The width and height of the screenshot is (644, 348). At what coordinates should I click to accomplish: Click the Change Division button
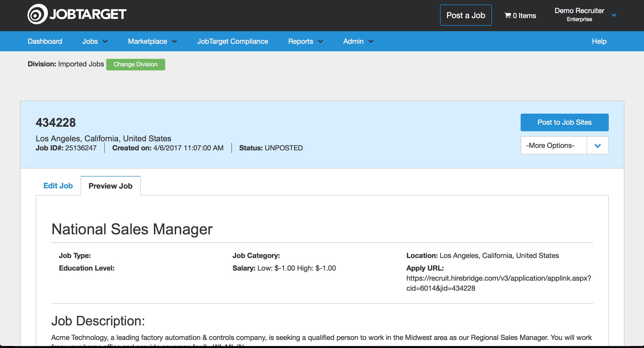(135, 64)
